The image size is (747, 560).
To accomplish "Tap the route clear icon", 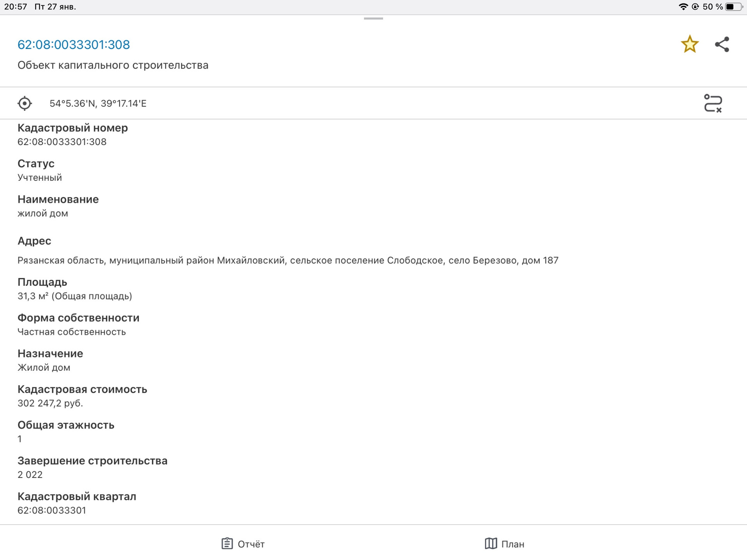I will click(713, 103).
